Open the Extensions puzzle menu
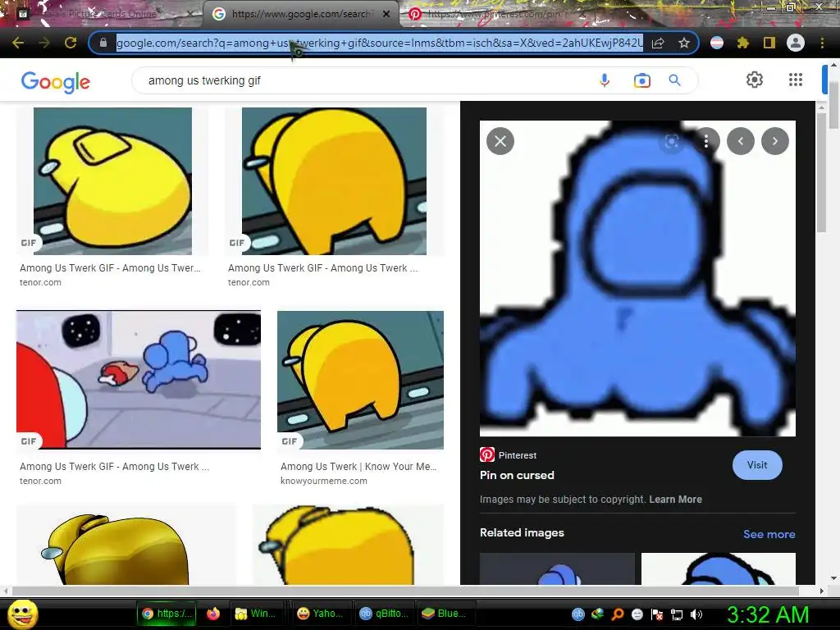 (743, 43)
